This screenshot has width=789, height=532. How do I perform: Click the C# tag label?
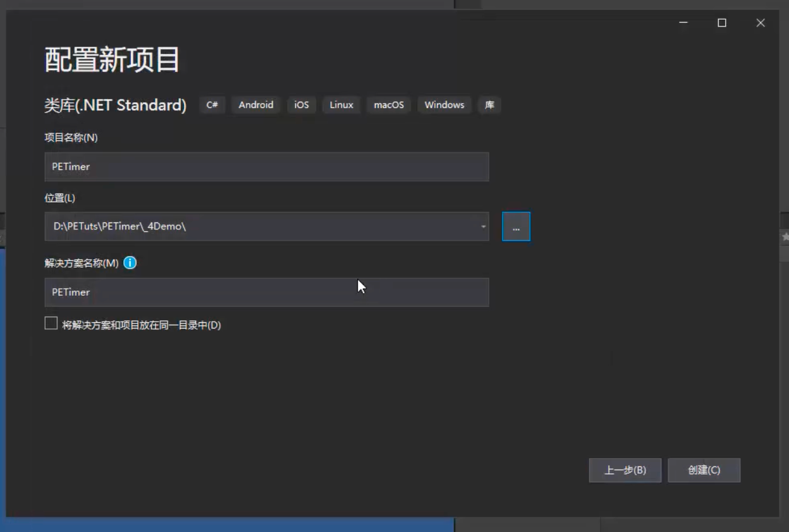pos(212,105)
